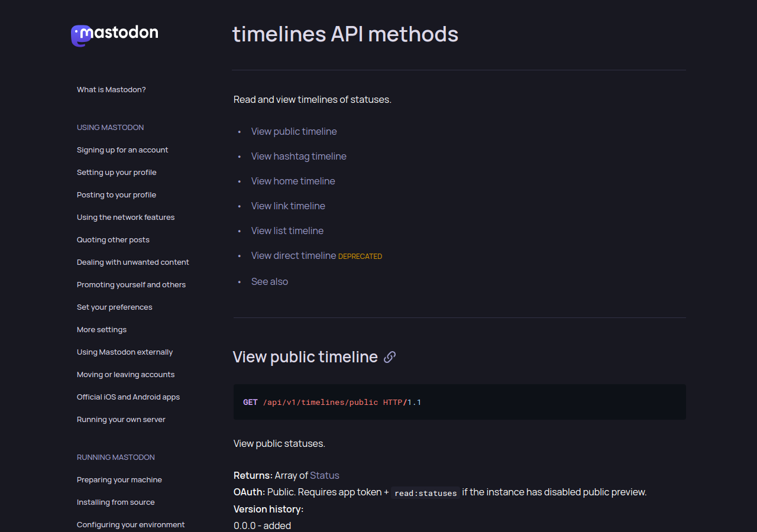The width and height of the screenshot is (757, 532).
Task: Go to Setting up your profile
Action: (x=117, y=173)
